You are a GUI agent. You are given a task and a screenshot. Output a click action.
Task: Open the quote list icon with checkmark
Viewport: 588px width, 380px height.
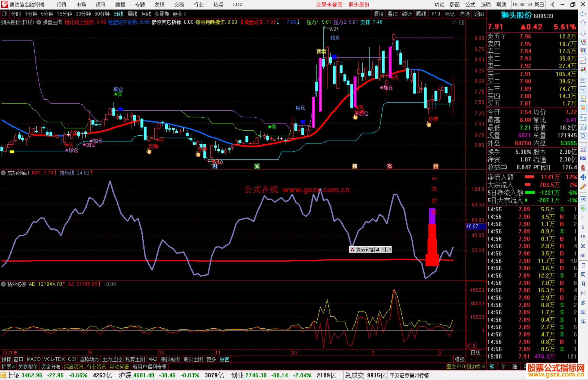coord(583,42)
